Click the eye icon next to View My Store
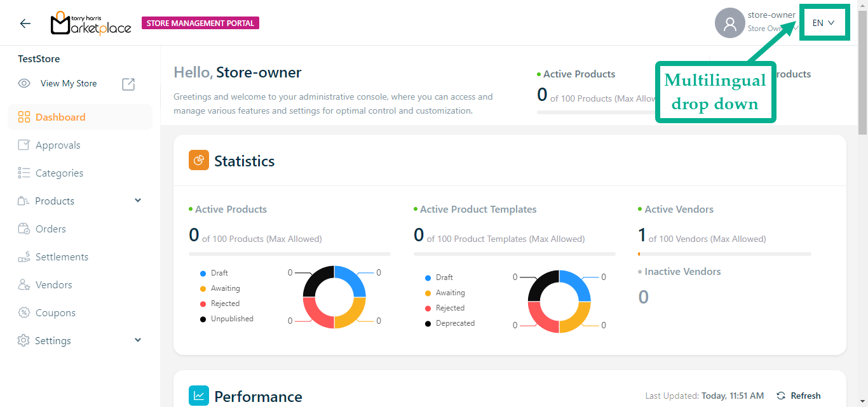The image size is (868, 407). click(x=24, y=84)
